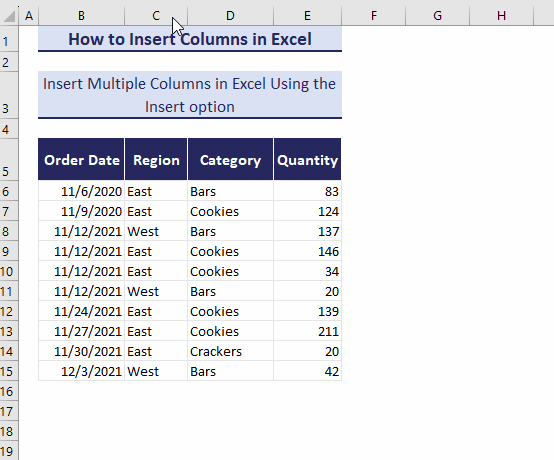Click title 'How to Insert Columns in Excel'
The height and width of the screenshot is (460, 554).
tap(190, 39)
